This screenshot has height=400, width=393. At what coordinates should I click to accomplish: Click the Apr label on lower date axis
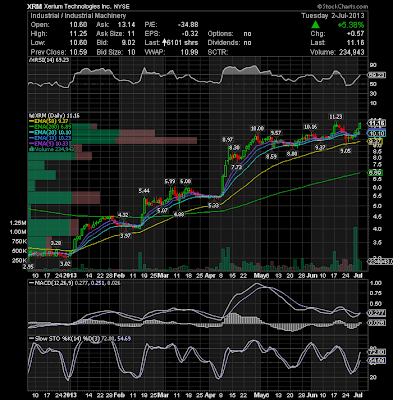[x=210, y=395]
